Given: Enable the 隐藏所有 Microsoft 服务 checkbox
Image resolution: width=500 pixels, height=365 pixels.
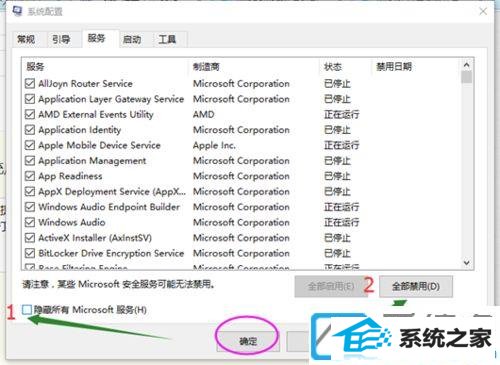Looking at the screenshot, I should click(27, 310).
